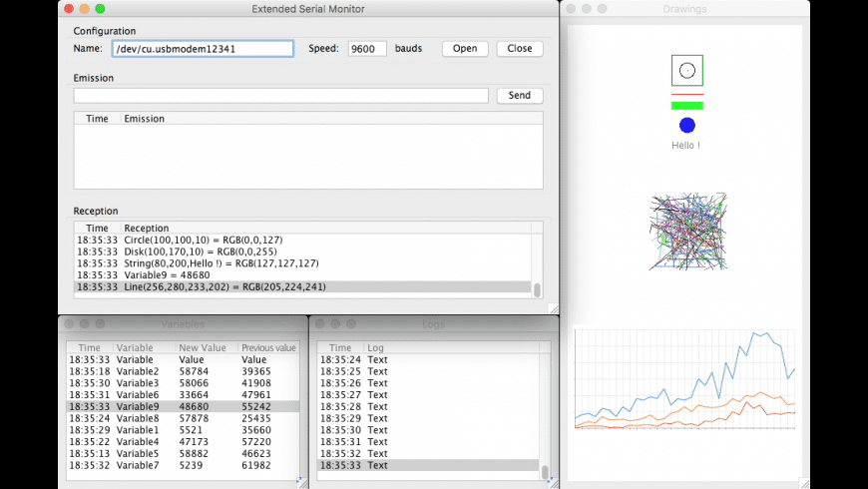Click the Open port button
868x489 pixels.
(x=465, y=48)
